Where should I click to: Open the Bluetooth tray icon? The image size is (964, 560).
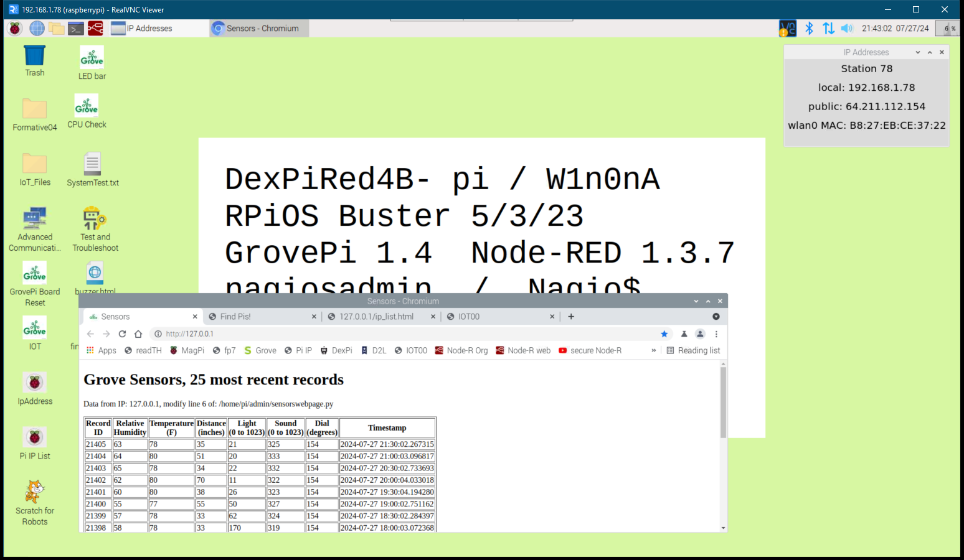coord(809,28)
